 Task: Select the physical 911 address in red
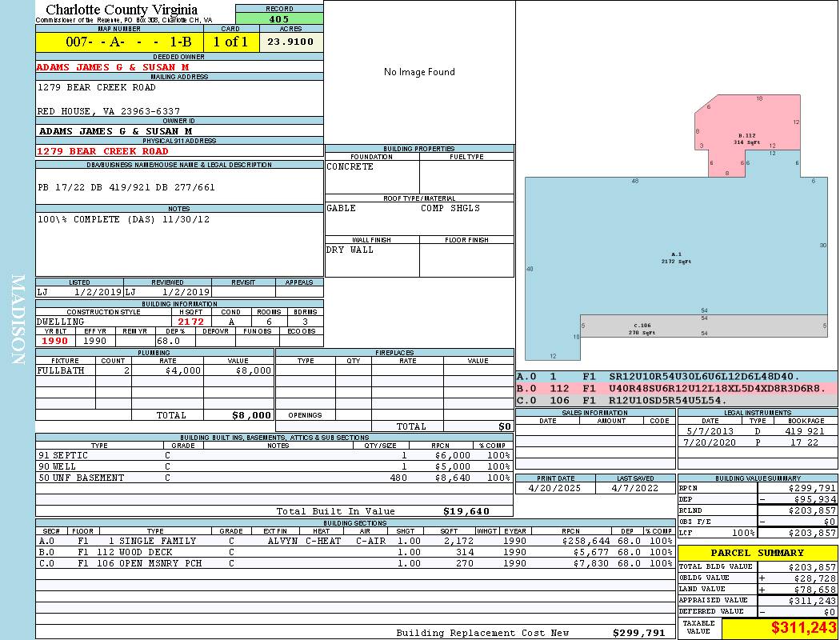coord(102,151)
